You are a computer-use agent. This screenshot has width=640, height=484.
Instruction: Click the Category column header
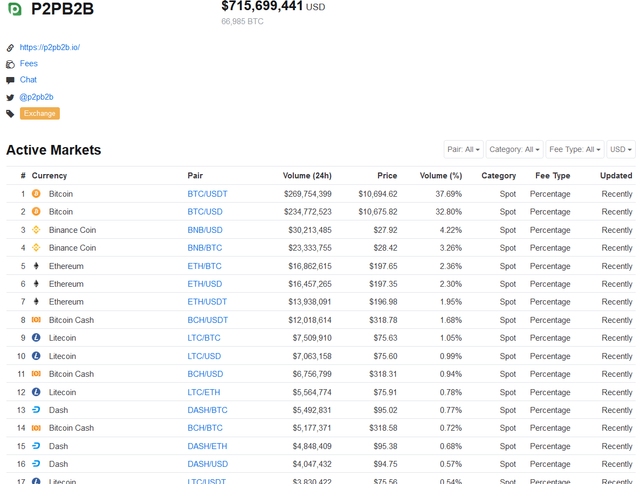click(x=498, y=175)
